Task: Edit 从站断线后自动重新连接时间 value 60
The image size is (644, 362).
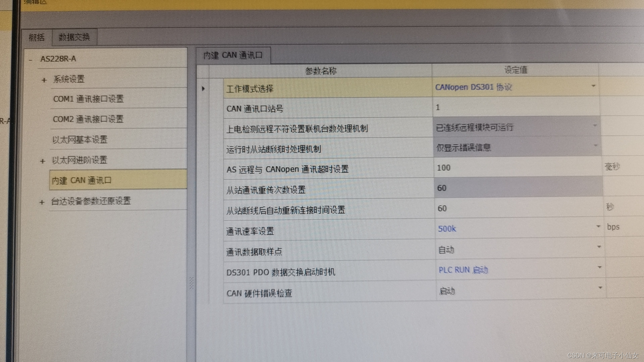Action: click(519, 208)
